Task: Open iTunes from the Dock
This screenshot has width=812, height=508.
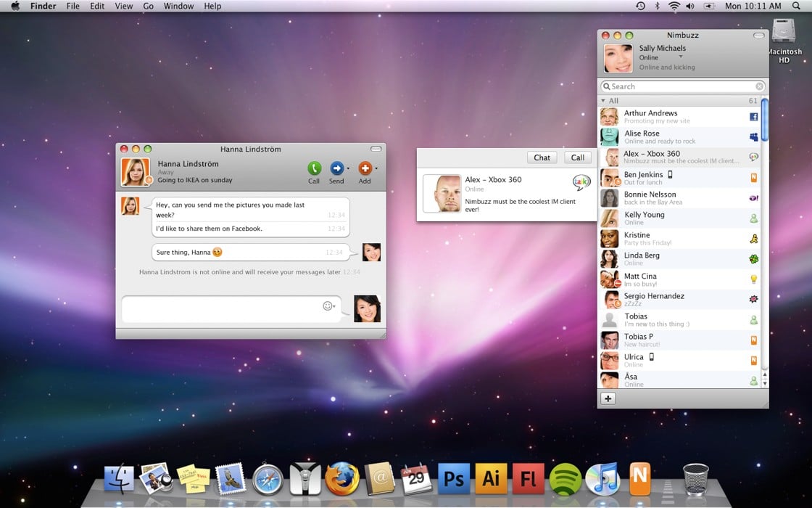Action: (x=602, y=478)
